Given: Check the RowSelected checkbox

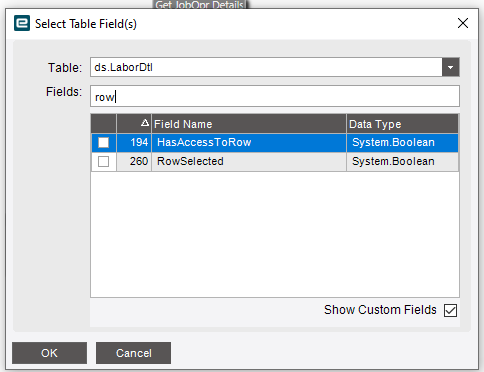Looking at the screenshot, I should pos(103,162).
